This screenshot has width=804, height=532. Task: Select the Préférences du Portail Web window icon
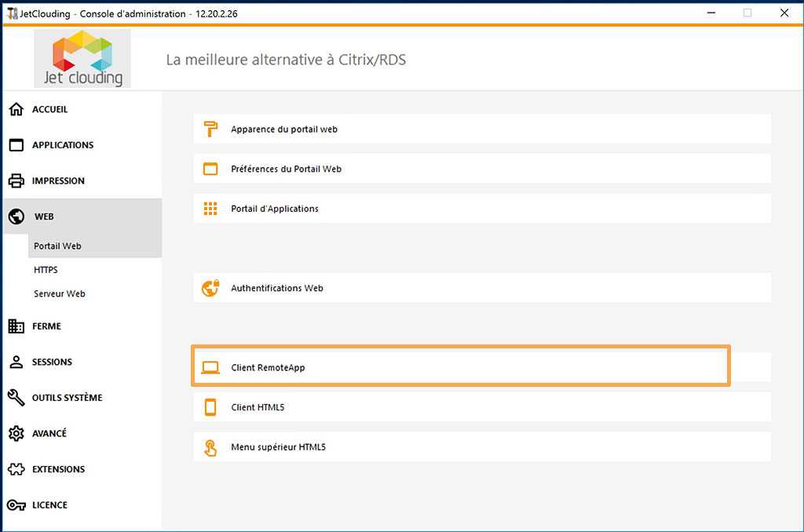coord(210,168)
